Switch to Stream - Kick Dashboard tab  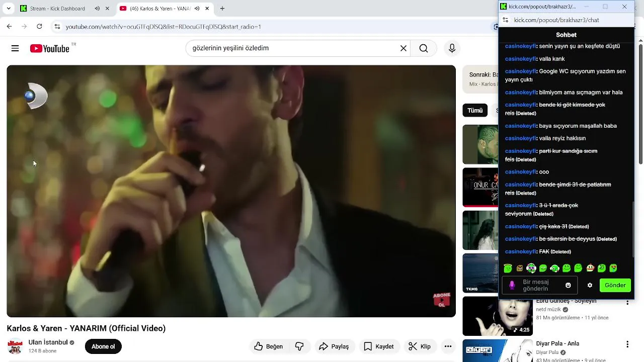[57, 9]
